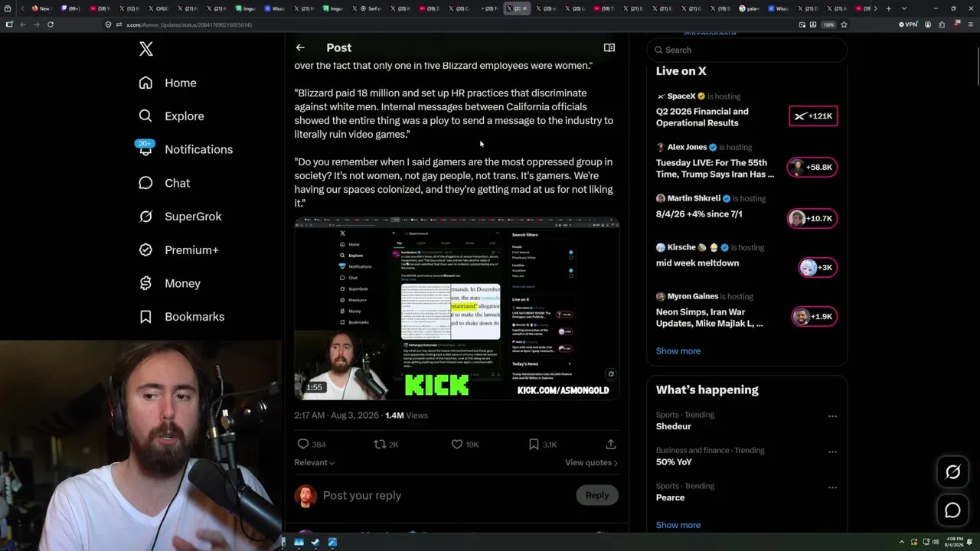Click the Premium+ badge icon
Viewport: 980px width, 551px height.
click(x=145, y=249)
